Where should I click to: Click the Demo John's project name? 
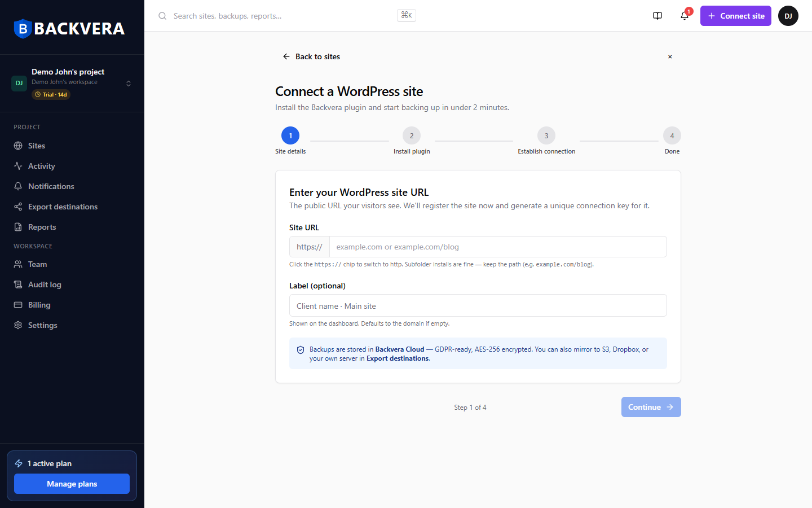click(68, 72)
